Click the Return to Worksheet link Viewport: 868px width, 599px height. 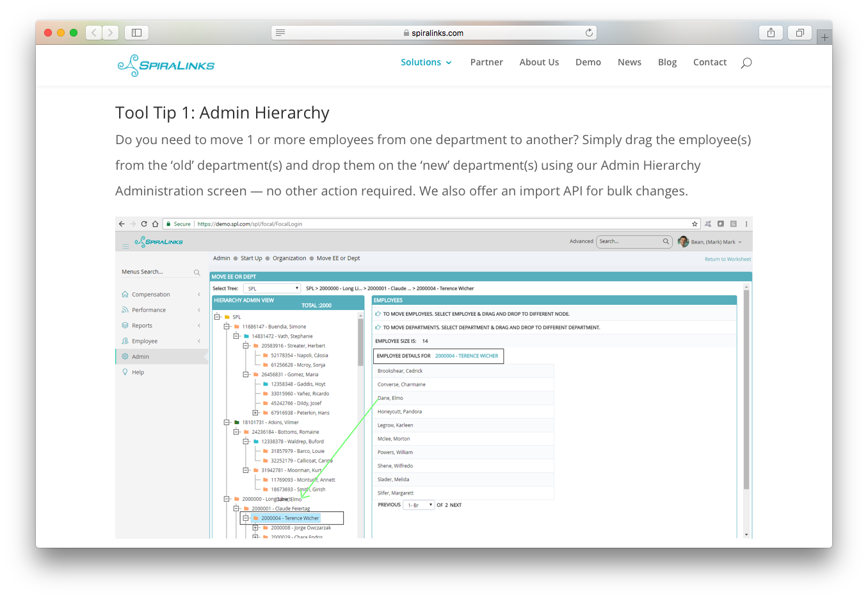click(728, 259)
